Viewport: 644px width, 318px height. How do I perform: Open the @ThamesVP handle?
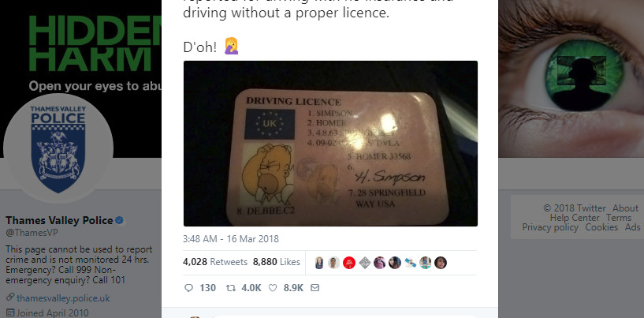(32, 233)
